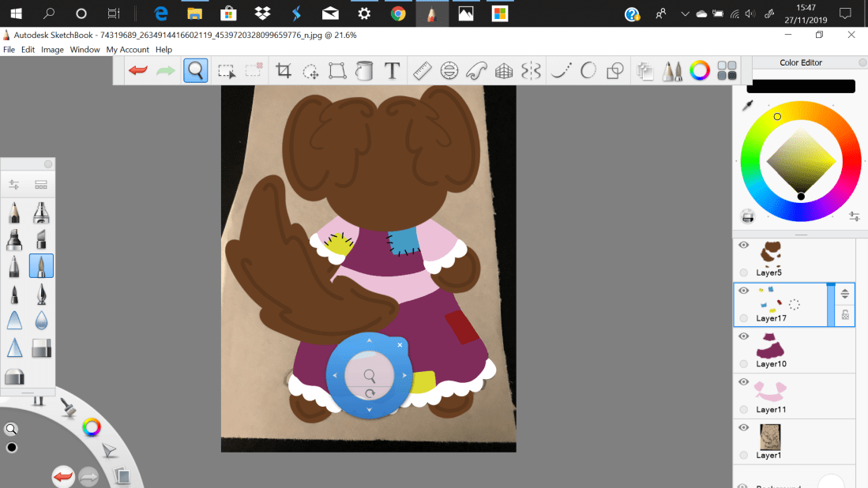Screen dimensions: 868x488
Task: Click the Undo red arrow in toolbar
Action: pyautogui.click(x=138, y=71)
